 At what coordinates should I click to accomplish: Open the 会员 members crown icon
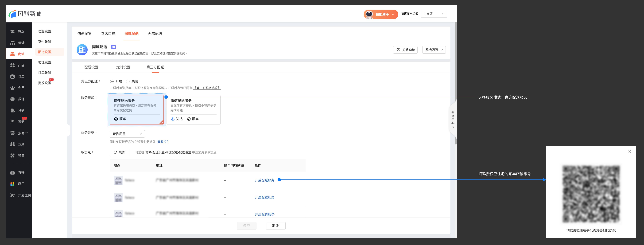click(x=12, y=88)
